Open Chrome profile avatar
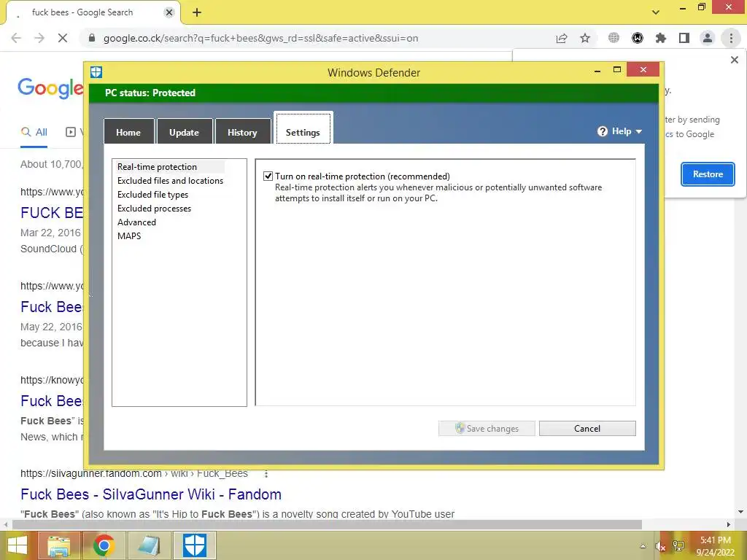The width and height of the screenshot is (747, 560). 708,38
